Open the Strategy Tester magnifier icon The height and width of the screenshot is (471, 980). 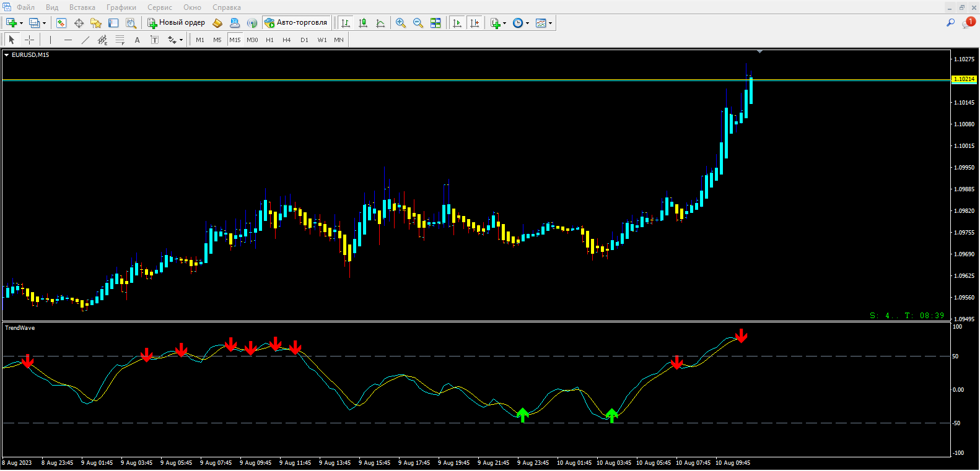tap(131, 23)
